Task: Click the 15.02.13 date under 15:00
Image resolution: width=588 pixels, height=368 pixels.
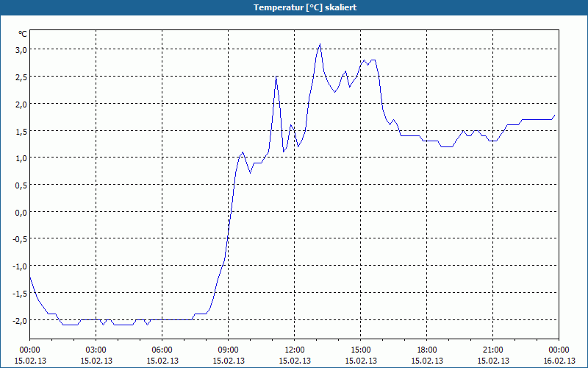Action: [361, 361]
